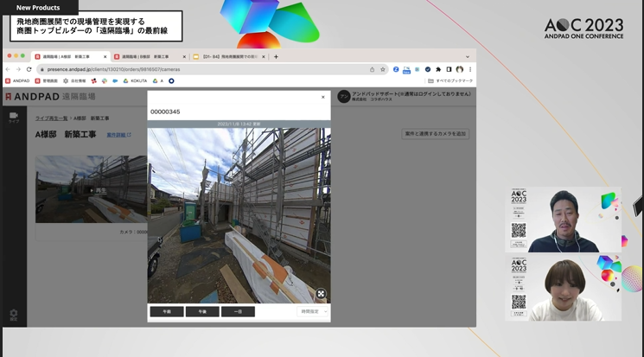Screen dimensions: 644x357
Task: Open the Chrome three-dot menu
Action: [x=470, y=69]
